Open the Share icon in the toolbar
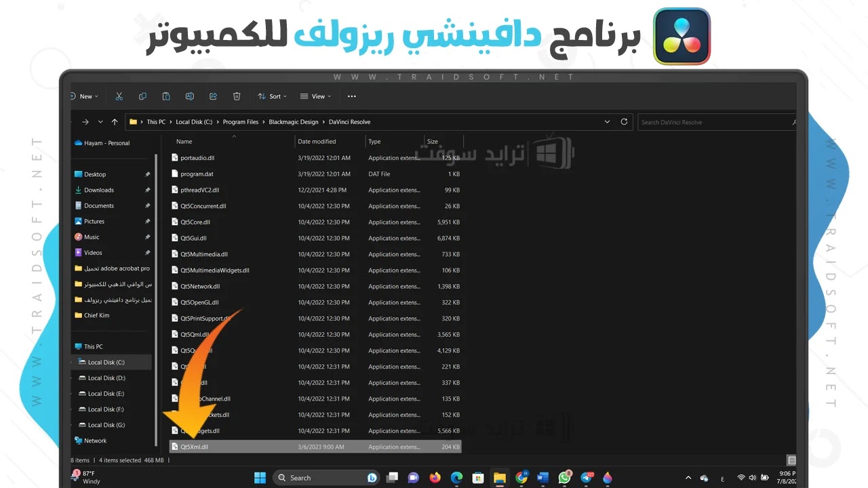868x488 pixels. [213, 96]
